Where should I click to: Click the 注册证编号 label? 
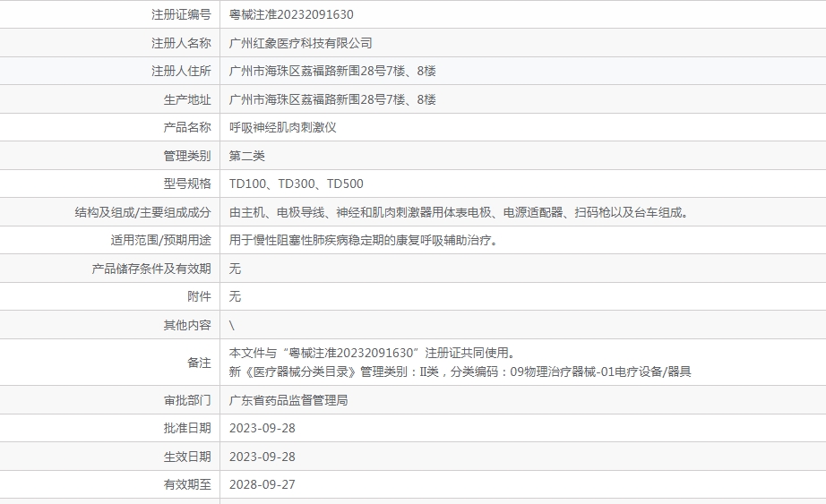(x=181, y=14)
